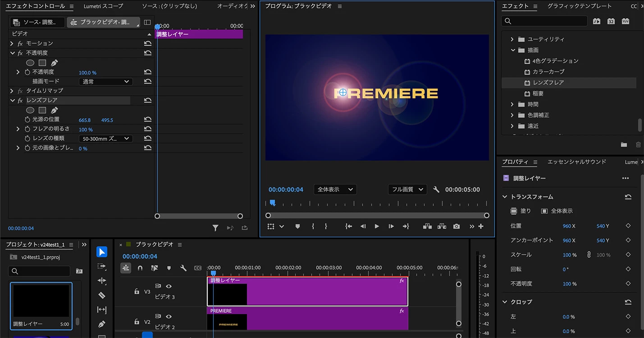The width and height of the screenshot is (644, 338).
Task: Open the レンズの種類 dropdown
Action: pos(105,139)
